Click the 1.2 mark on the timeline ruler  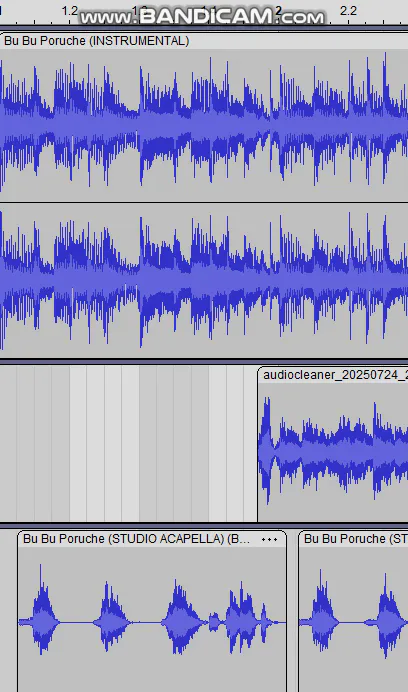pyautogui.click(x=70, y=11)
